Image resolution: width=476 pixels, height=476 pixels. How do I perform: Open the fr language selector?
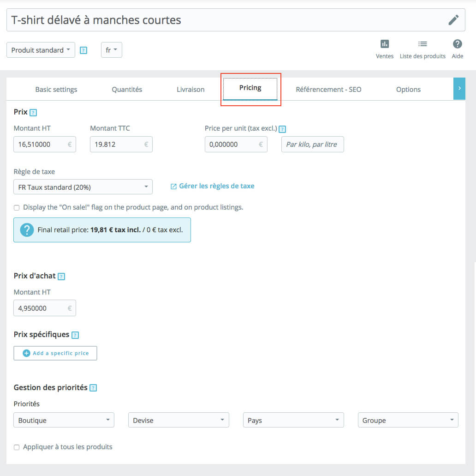tap(111, 50)
